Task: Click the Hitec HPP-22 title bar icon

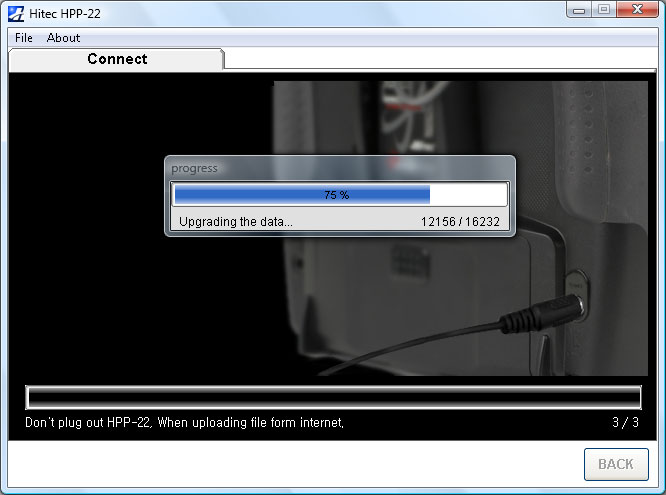Action: click(x=16, y=14)
